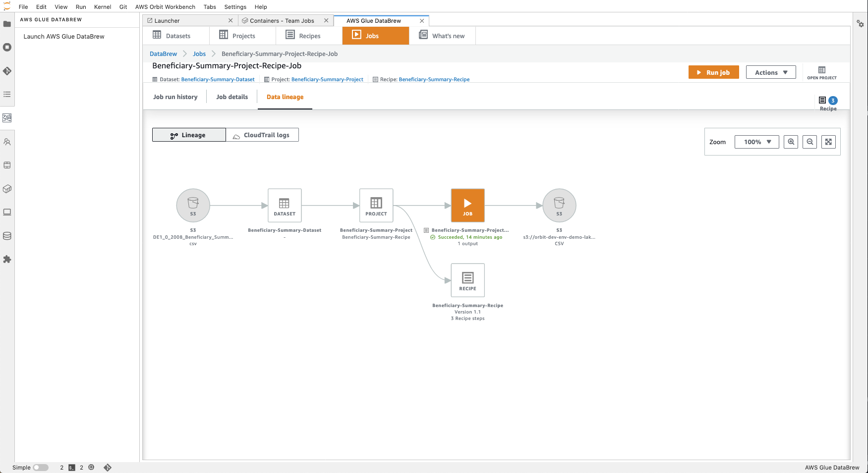868x473 pixels.
Task: Close the AWS Glue DataBrew tab
Action: [422, 21]
